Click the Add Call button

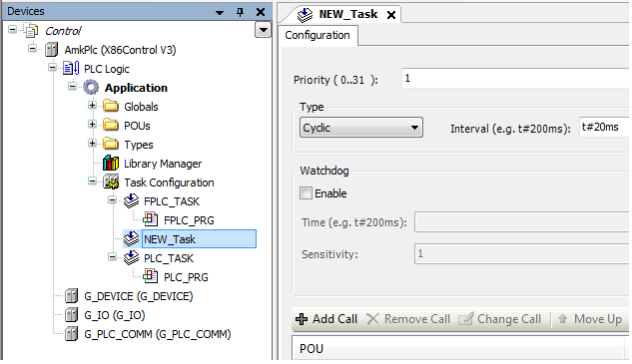tap(326, 319)
